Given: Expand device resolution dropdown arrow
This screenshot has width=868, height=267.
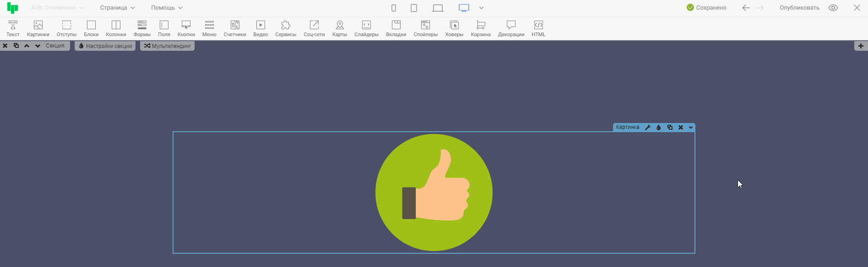Looking at the screenshot, I should pos(481,8).
